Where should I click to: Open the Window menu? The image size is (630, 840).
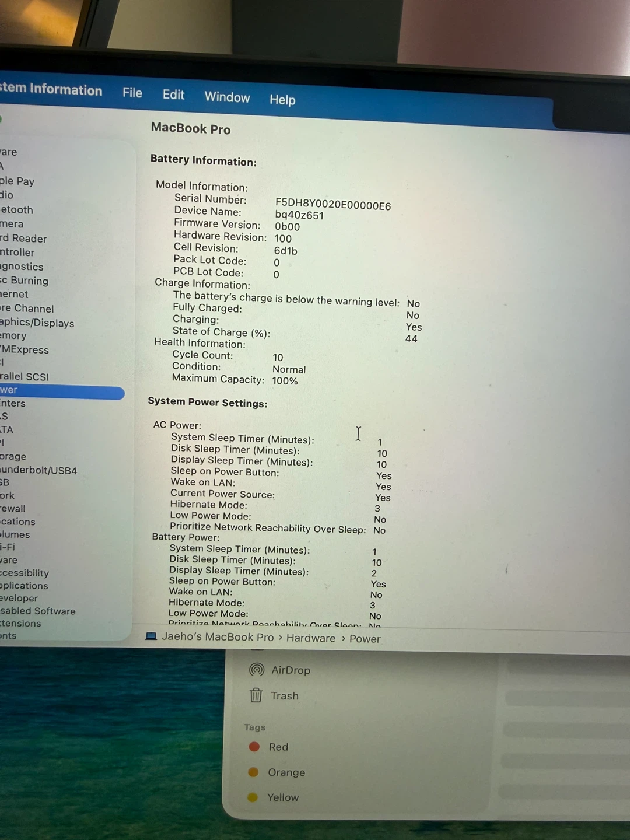point(227,97)
